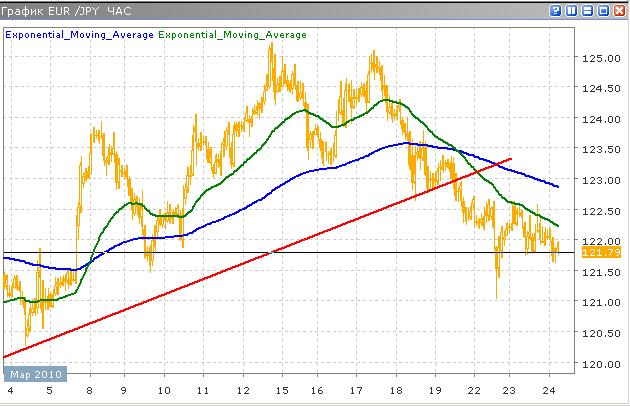Click the 123.00 price axis label

tap(597, 181)
